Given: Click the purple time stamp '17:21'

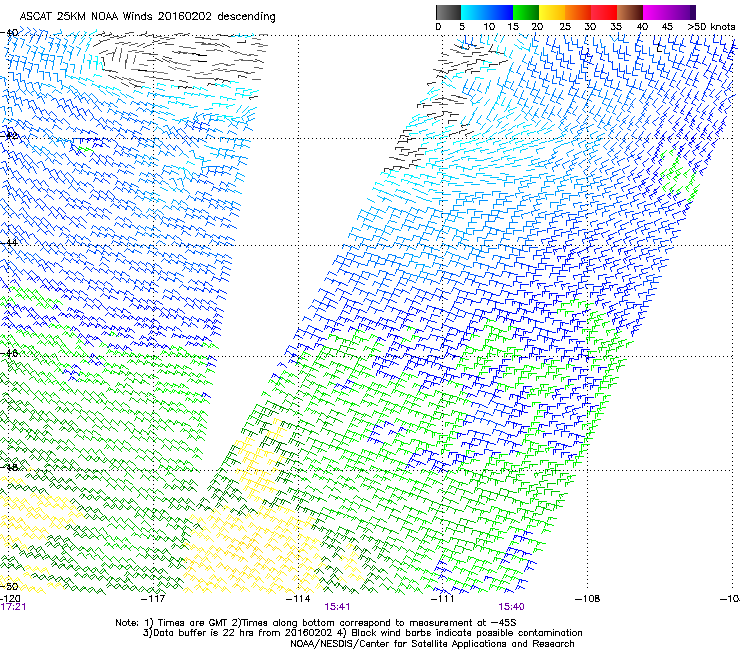Looking at the screenshot, I should coord(13,607).
